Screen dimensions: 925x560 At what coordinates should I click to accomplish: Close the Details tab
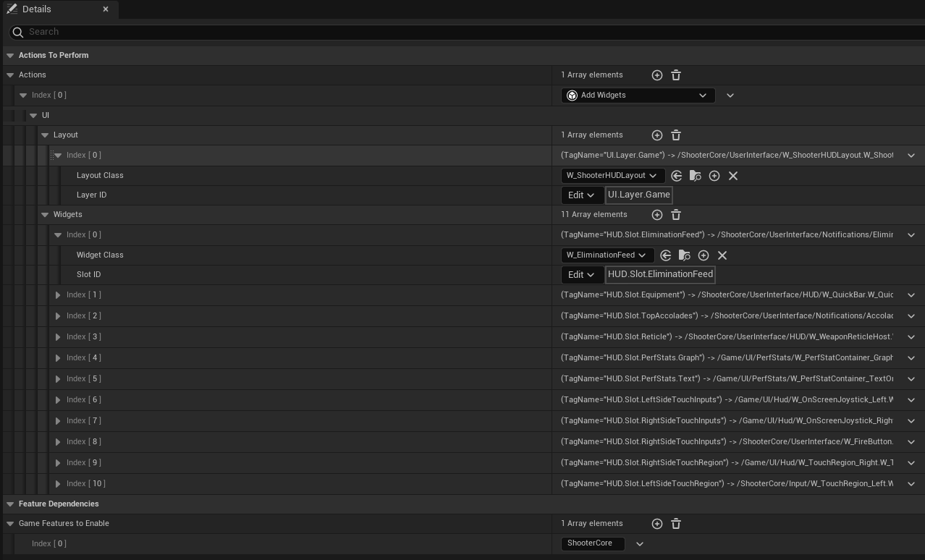point(106,9)
